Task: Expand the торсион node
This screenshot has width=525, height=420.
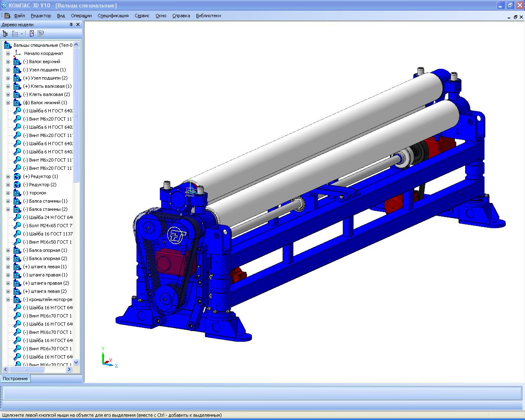Action: click(x=8, y=193)
